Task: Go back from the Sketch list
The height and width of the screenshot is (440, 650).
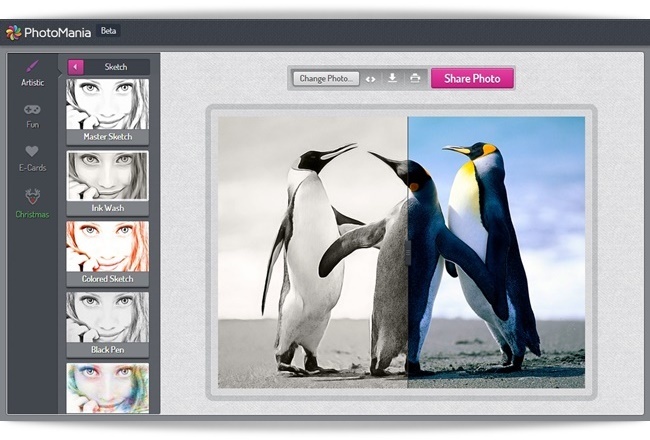Action: coord(76,67)
